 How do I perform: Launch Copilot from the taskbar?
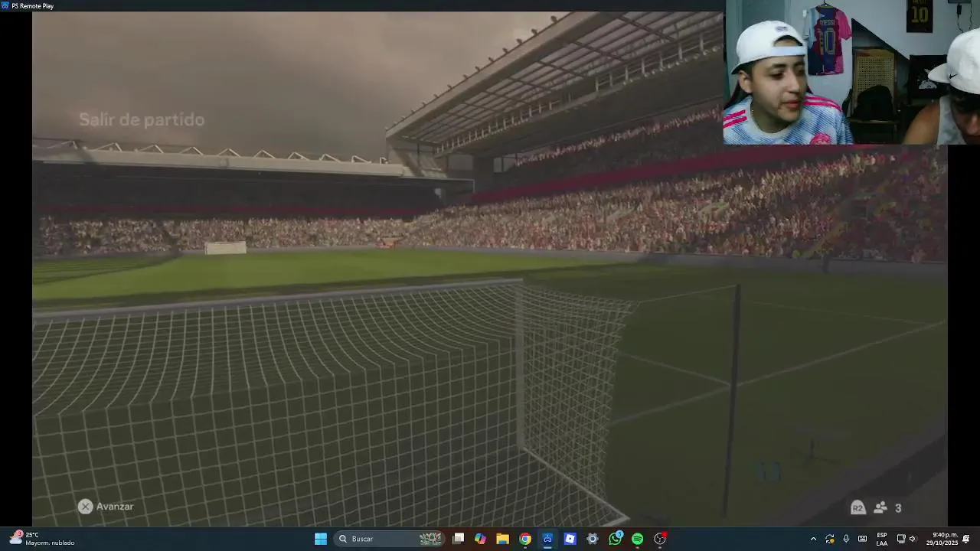[x=480, y=539]
